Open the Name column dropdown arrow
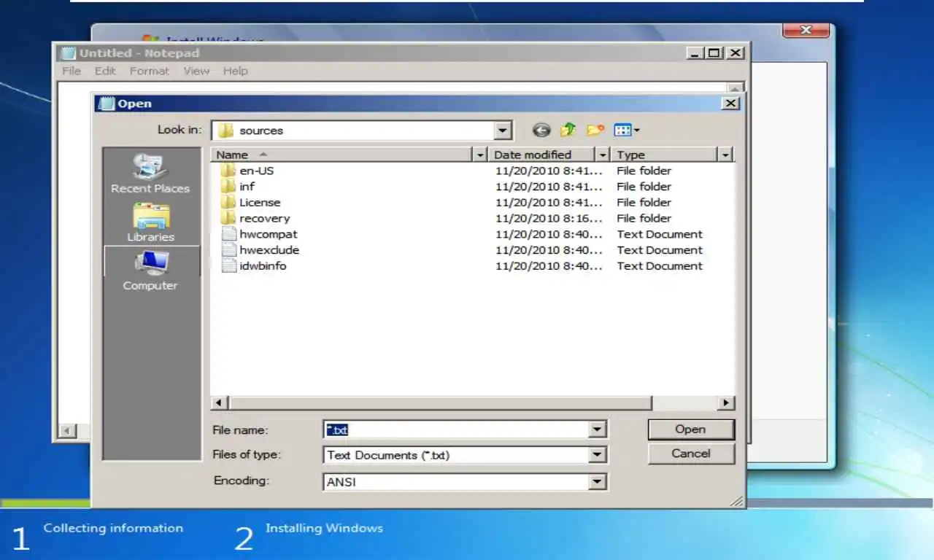 pyautogui.click(x=479, y=155)
